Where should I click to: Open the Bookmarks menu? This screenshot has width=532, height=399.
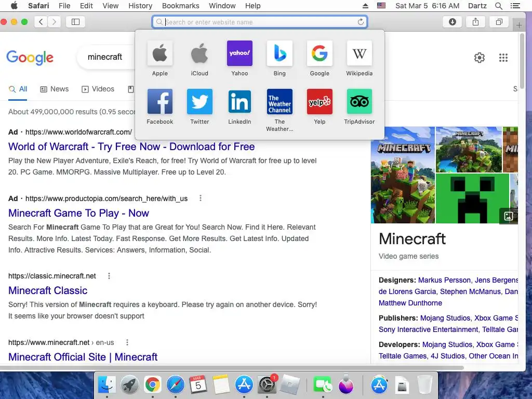point(180,6)
